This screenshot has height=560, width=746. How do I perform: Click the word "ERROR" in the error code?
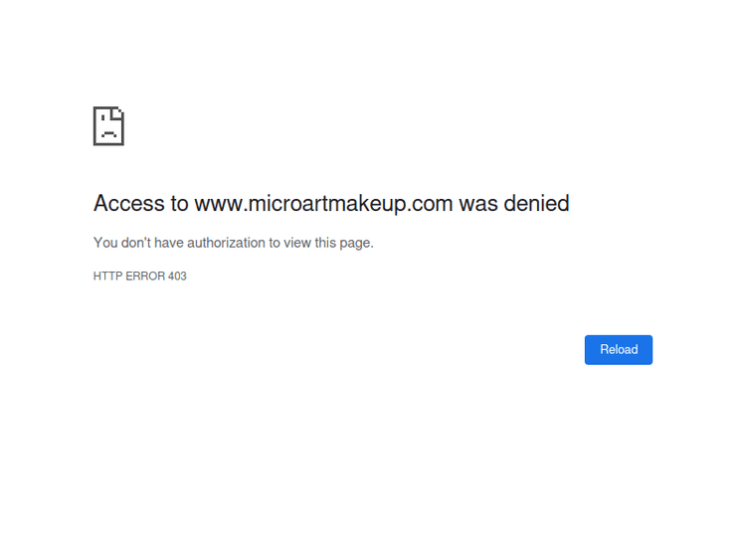pyautogui.click(x=144, y=277)
